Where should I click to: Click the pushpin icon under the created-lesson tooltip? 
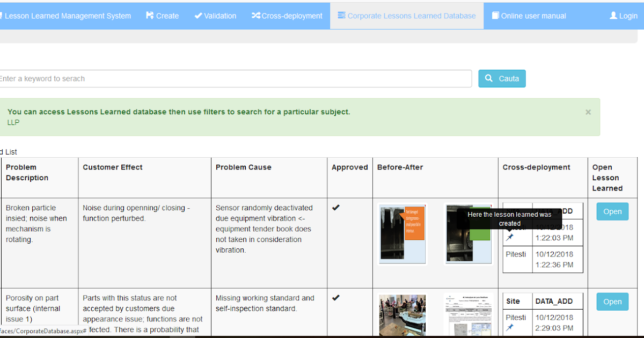510,237
